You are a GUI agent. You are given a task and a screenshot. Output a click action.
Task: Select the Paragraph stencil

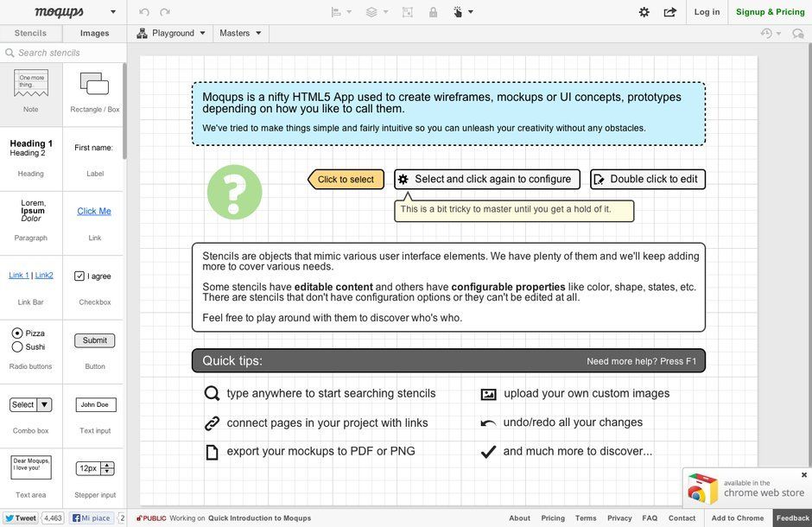coord(31,221)
